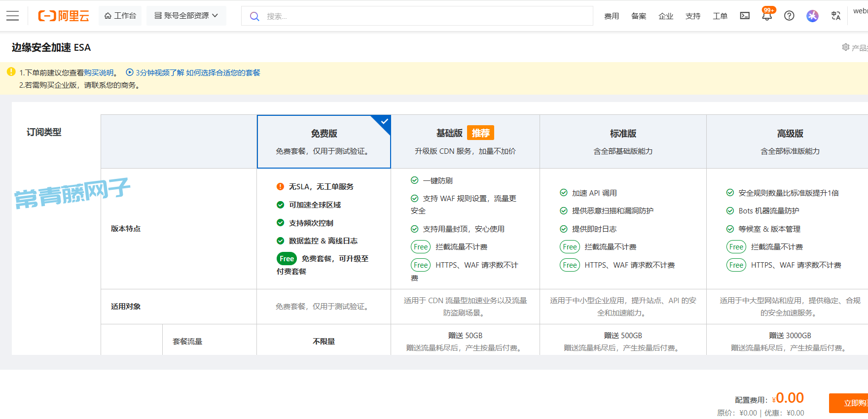The image size is (868, 419).
Task: Click the 立即购买 orange button
Action: [x=849, y=403]
